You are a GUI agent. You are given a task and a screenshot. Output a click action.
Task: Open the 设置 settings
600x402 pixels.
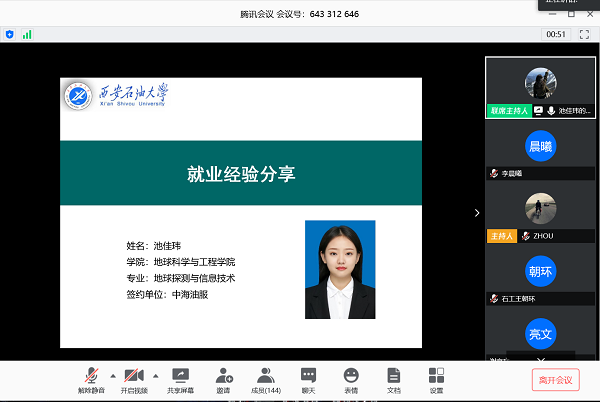pos(436,379)
